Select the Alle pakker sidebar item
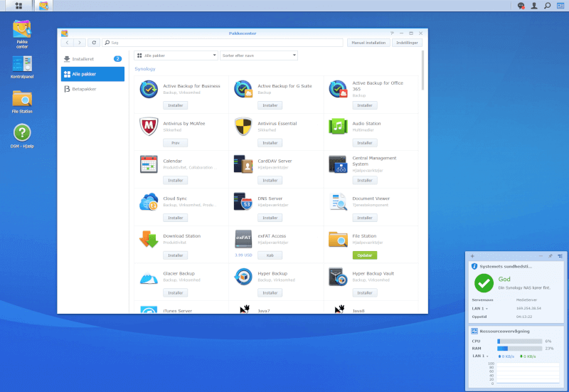The image size is (569, 392). [x=92, y=74]
